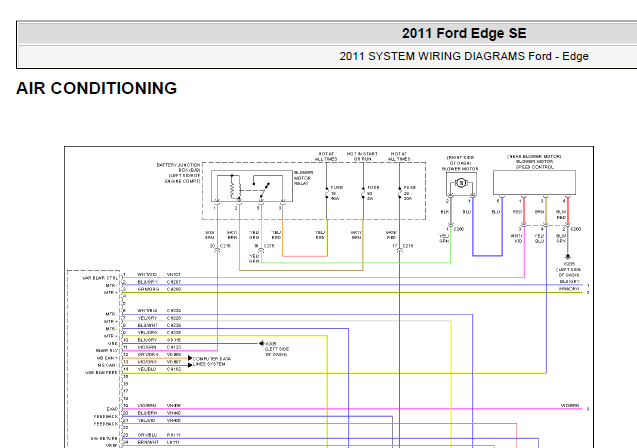Click "BLU/WHT" wire label on pin 8
Screen dimensions: 637x448
[147, 325]
